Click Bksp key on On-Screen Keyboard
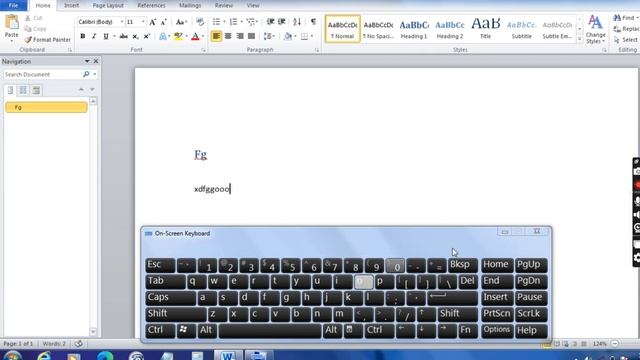Viewport: 640px width, 360px height. pyautogui.click(x=462, y=265)
